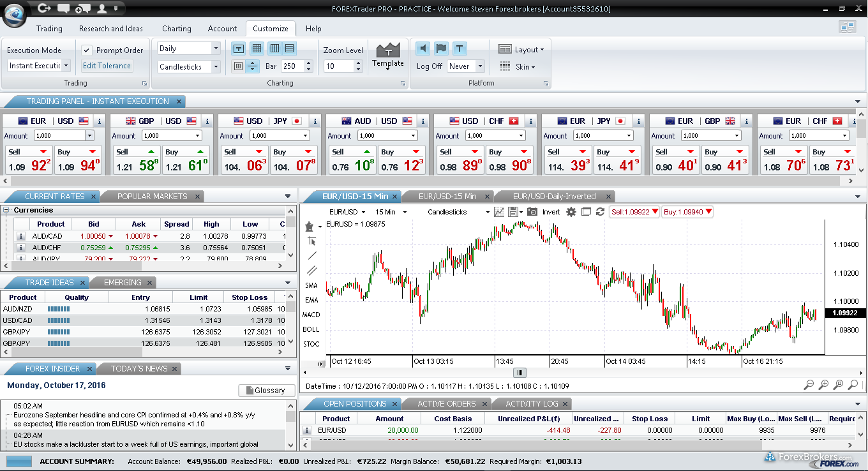This screenshot has width=868, height=471.
Task: Click the chart indicators icon beside Candlesticks
Action: pos(499,212)
